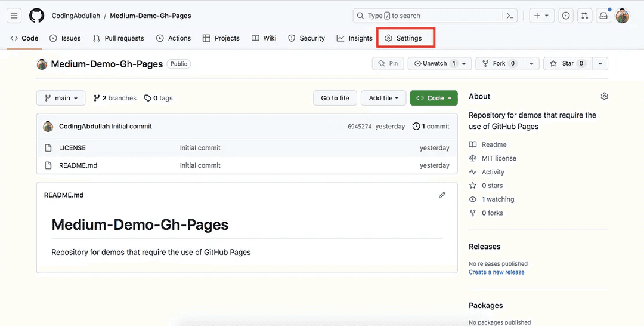
Task: Open the issues icon in top bar
Action: [566, 16]
